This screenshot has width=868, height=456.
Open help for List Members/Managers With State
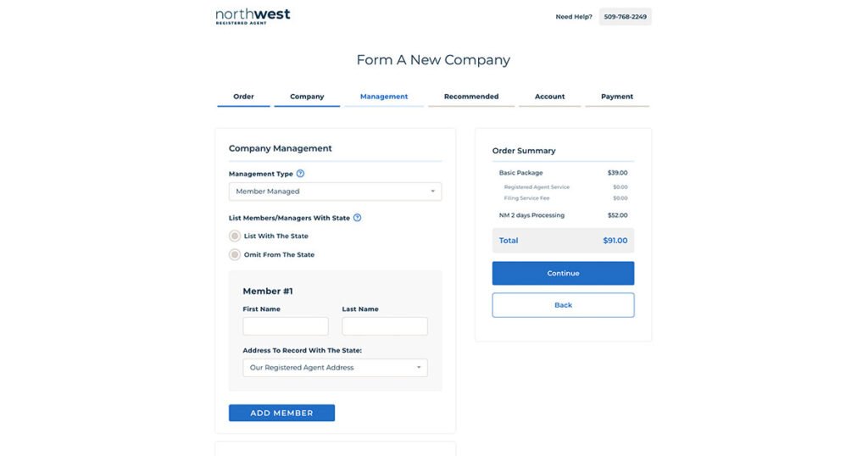point(357,218)
